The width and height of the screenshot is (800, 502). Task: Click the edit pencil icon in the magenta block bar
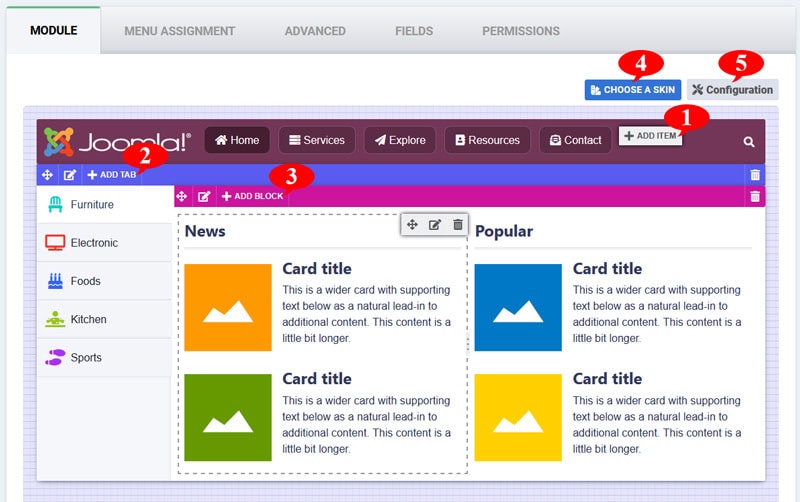[x=204, y=196]
